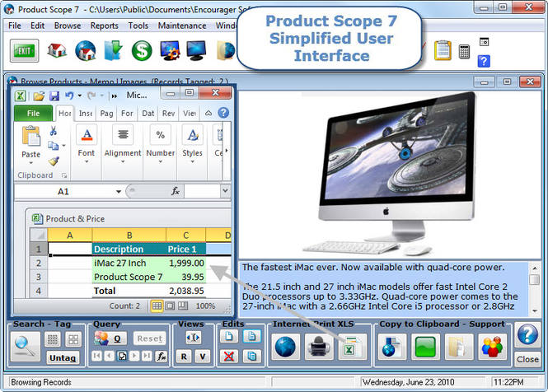Click the checkmarked record icon in Query
Screen dimensions: 548x392
[x=122, y=356]
